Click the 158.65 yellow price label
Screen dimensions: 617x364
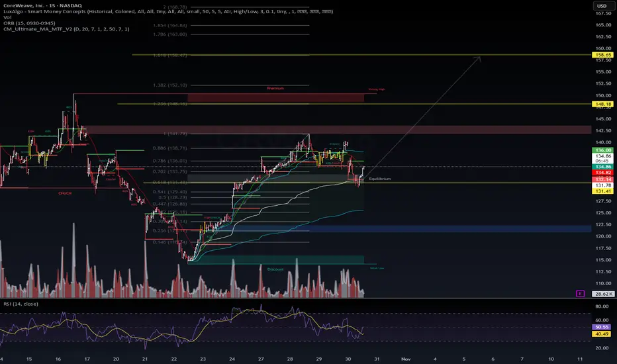tap(602, 55)
